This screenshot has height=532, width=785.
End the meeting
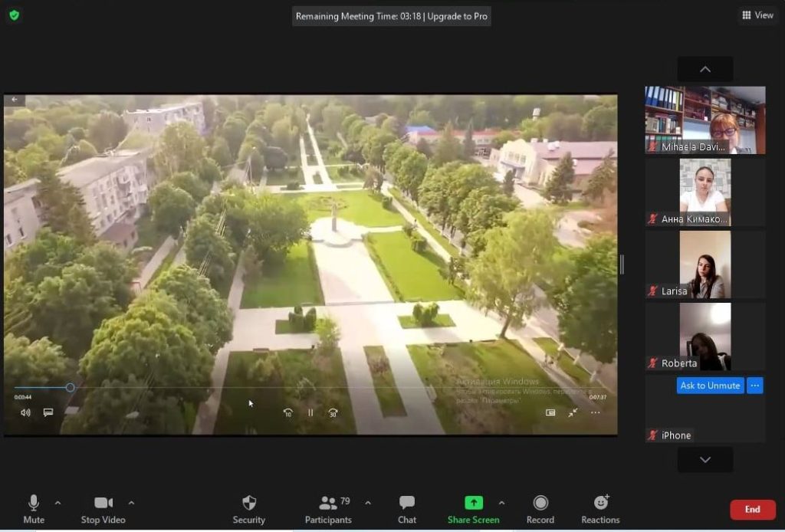click(753, 510)
